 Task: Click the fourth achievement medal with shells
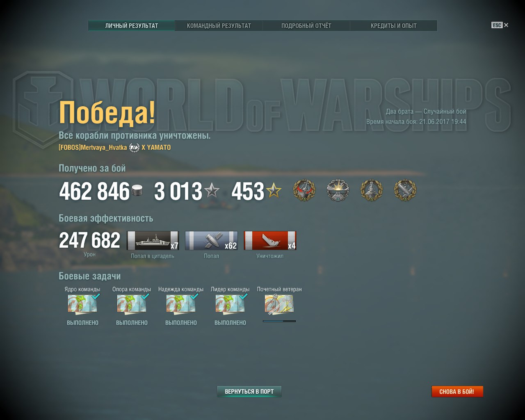pyautogui.click(x=405, y=190)
